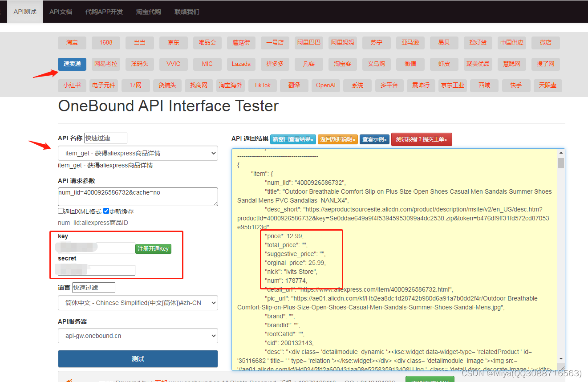
Task: Select the 1688 platform button
Action: [106, 43]
